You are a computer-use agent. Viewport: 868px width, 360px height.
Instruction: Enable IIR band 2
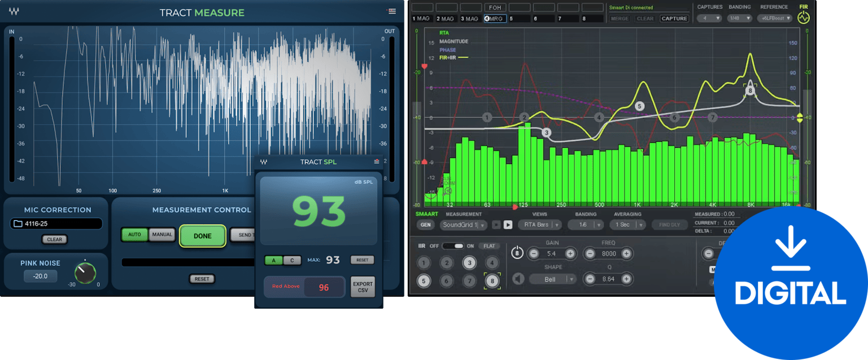[x=446, y=262]
